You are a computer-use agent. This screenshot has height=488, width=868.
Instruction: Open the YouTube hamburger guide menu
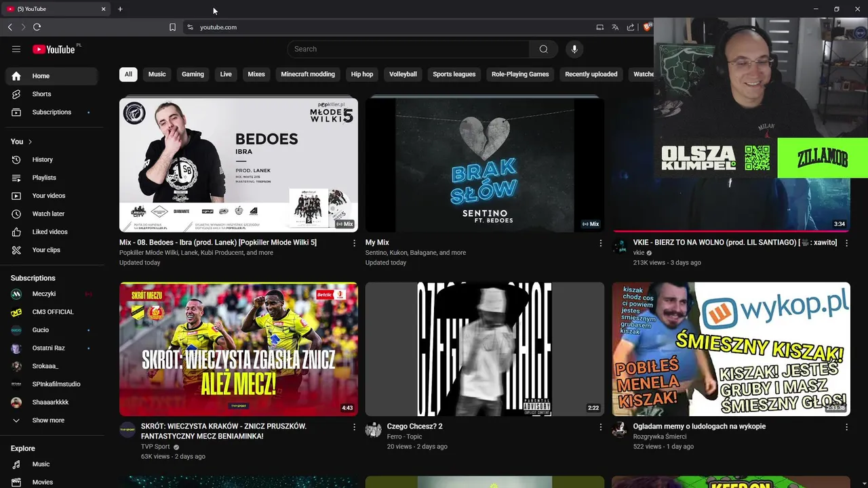tap(16, 49)
